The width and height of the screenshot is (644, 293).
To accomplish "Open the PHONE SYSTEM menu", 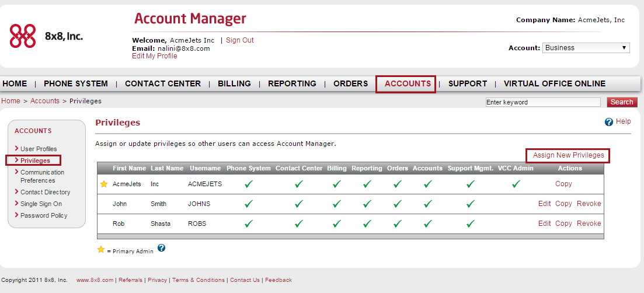I will click(x=75, y=83).
